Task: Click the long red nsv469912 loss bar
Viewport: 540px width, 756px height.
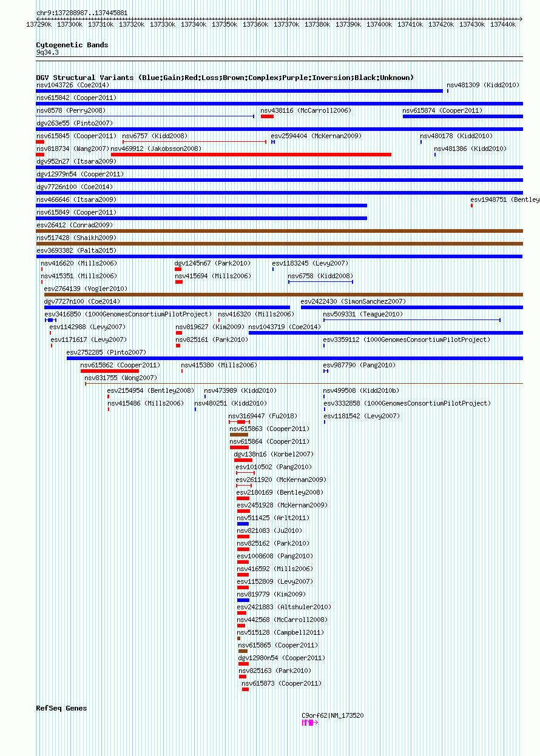Action: 251,155
